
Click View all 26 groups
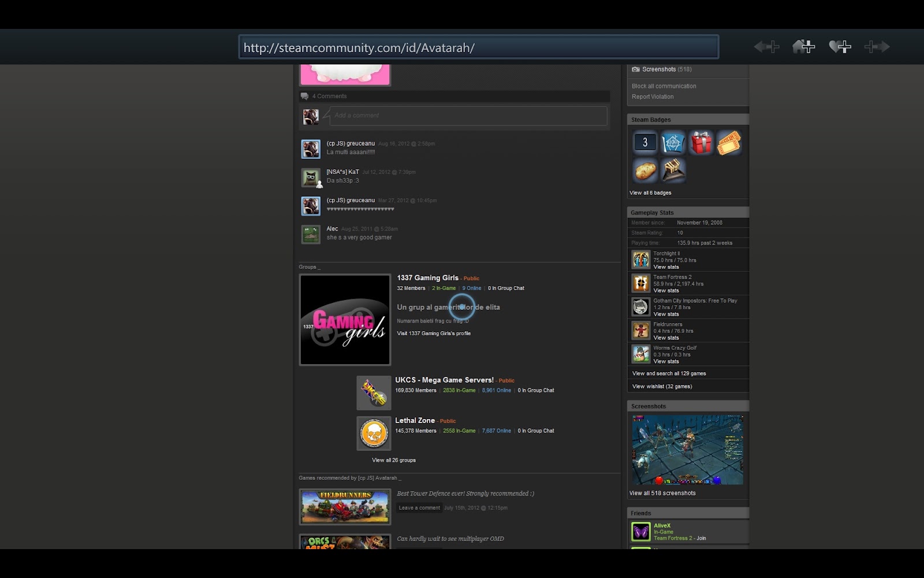pyautogui.click(x=394, y=460)
